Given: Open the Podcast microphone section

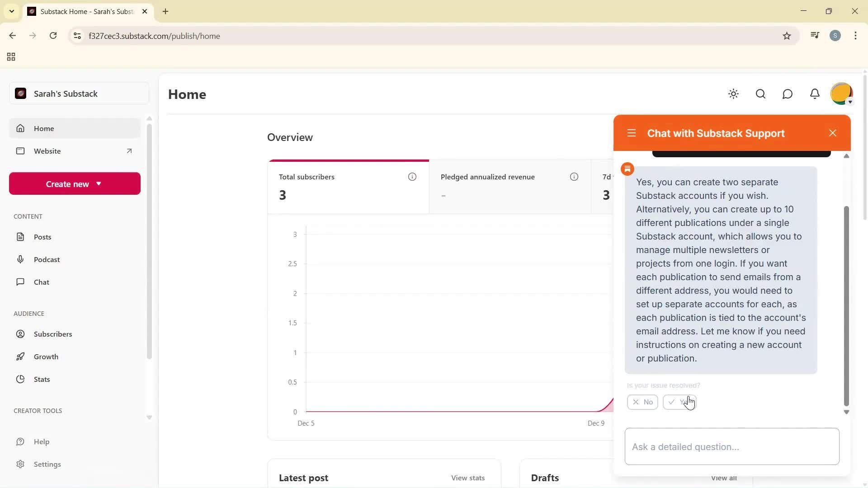Looking at the screenshot, I should (47, 259).
